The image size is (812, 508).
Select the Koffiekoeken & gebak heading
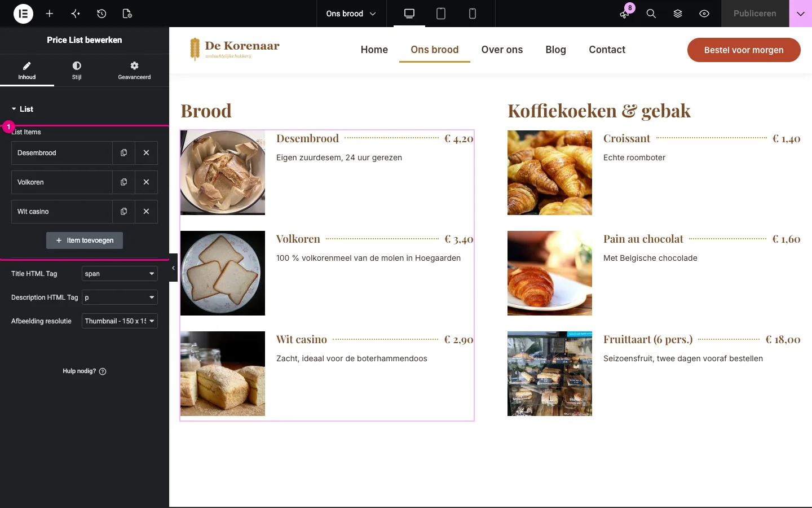coord(599,111)
